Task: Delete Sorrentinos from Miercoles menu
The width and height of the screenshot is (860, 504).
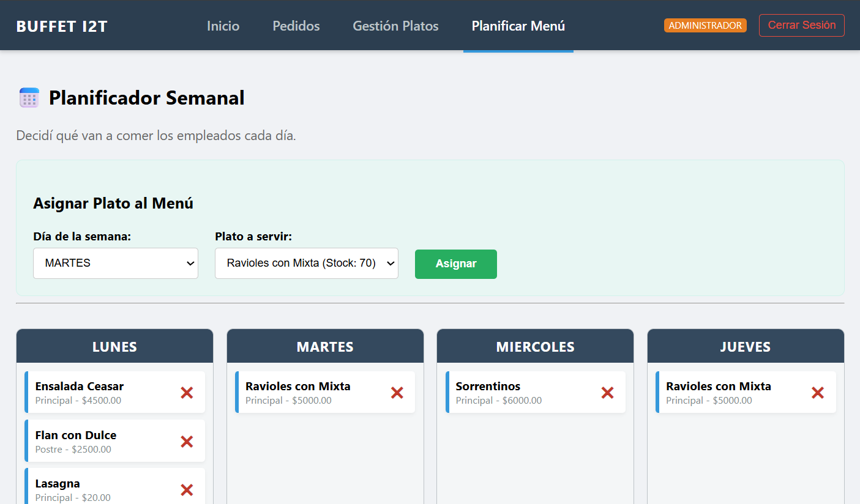Action: [607, 393]
